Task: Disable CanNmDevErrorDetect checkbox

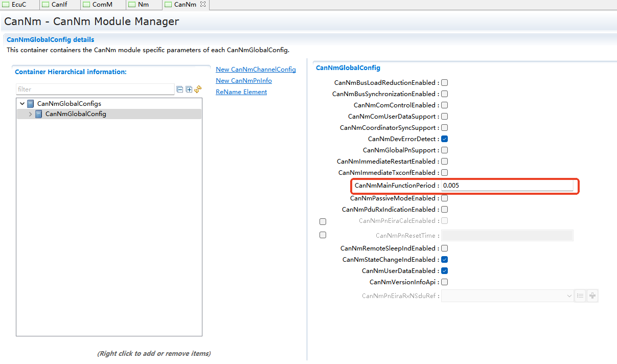Action: tap(445, 139)
